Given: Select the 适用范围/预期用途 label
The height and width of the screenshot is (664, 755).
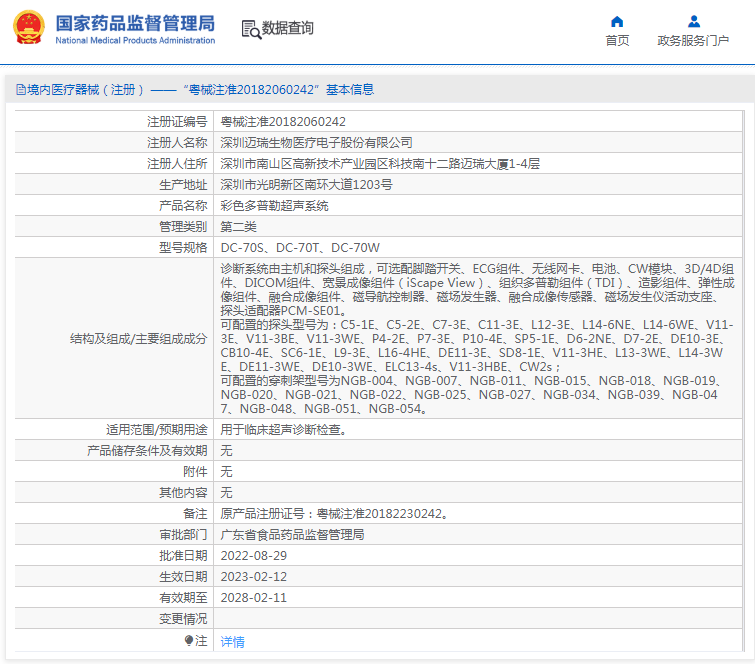Looking at the screenshot, I should (x=156, y=430).
